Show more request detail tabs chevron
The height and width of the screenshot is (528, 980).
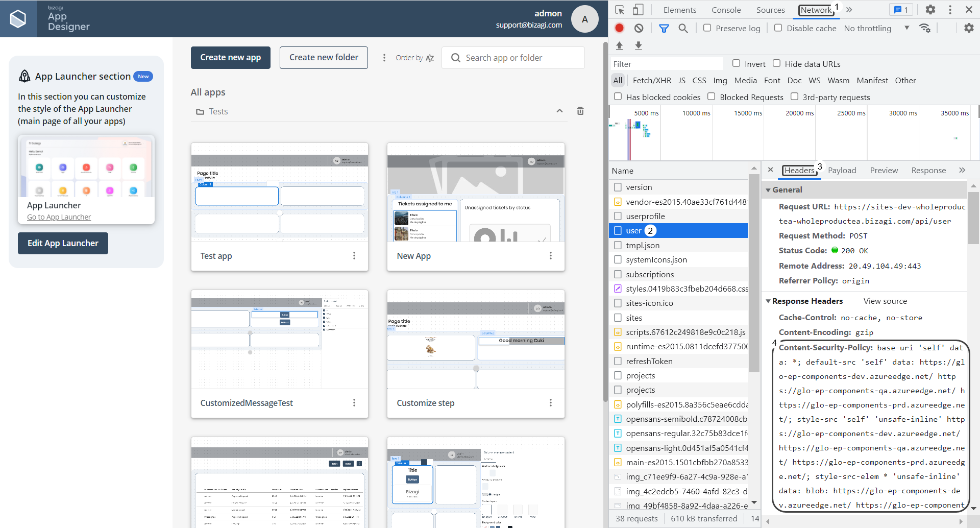click(x=962, y=170)
